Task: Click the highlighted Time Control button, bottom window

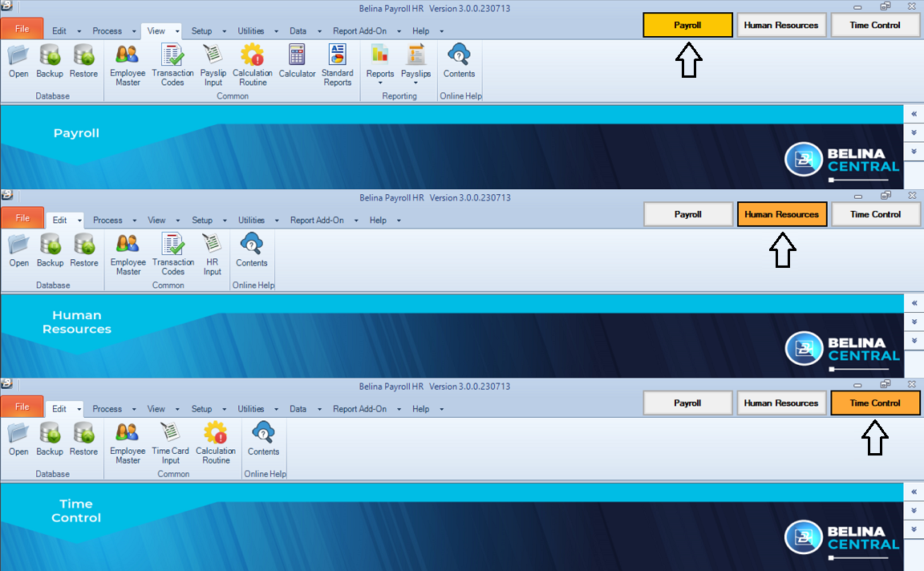Action: (875, 403)
